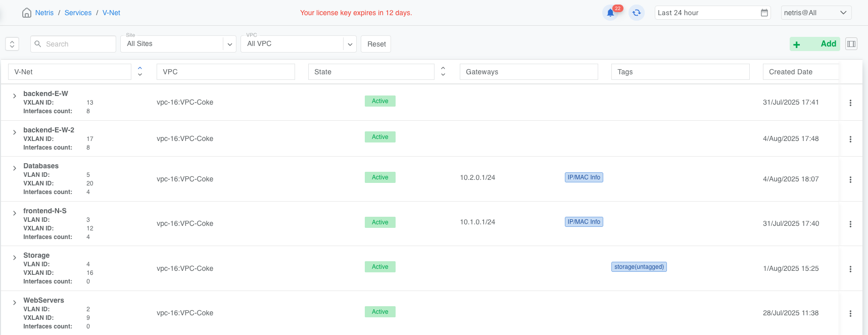Viewport: 868px width, 335px height.
Task: Open the All Sites dropdown
Action: 229,44
